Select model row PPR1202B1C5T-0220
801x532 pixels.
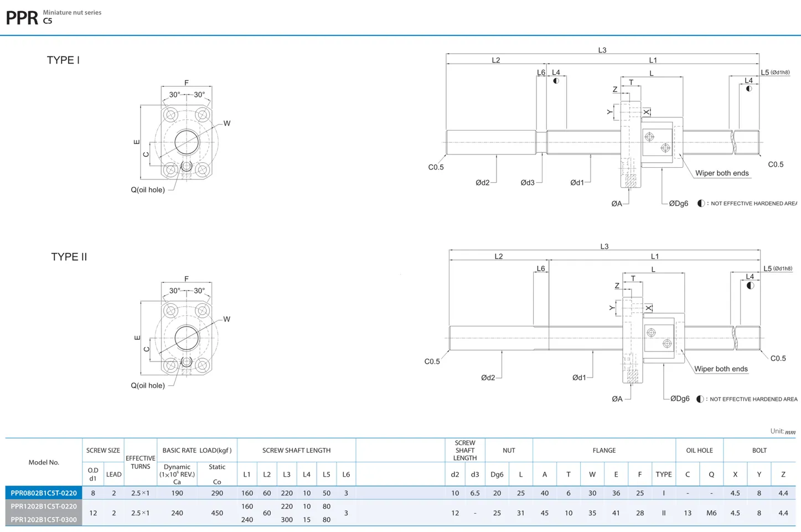coord(44,507)
